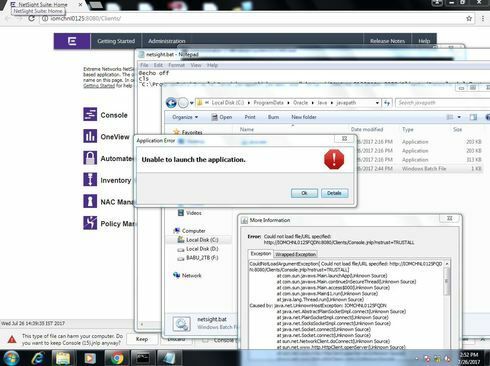Select Videos in the Explorer navigation pane
Viewport: 490px width, 366px height.
click(190, 213)
